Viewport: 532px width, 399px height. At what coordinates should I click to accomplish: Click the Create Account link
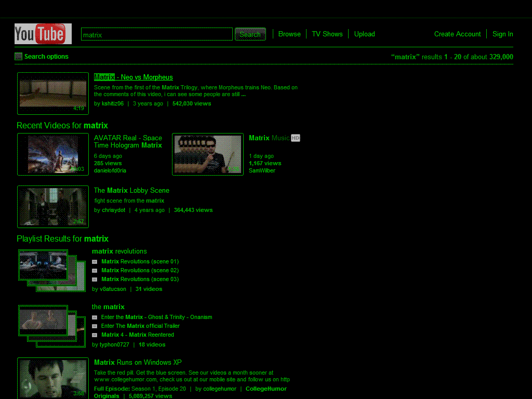(x=457, y=34)
